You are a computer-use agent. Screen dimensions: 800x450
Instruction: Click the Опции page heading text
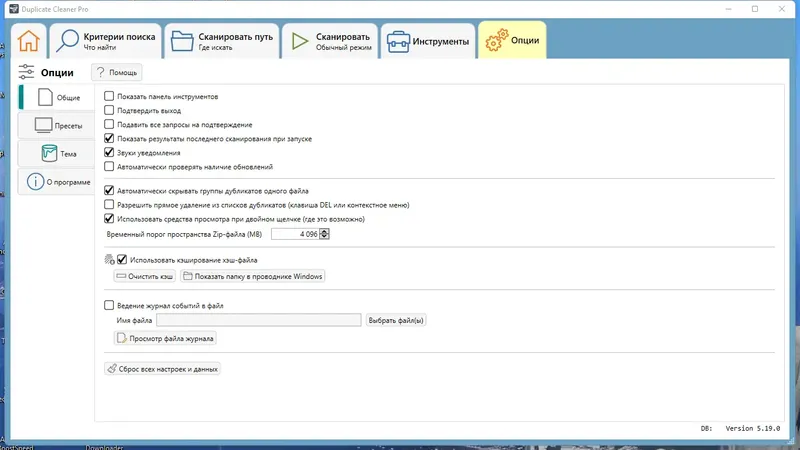(57, 72)
